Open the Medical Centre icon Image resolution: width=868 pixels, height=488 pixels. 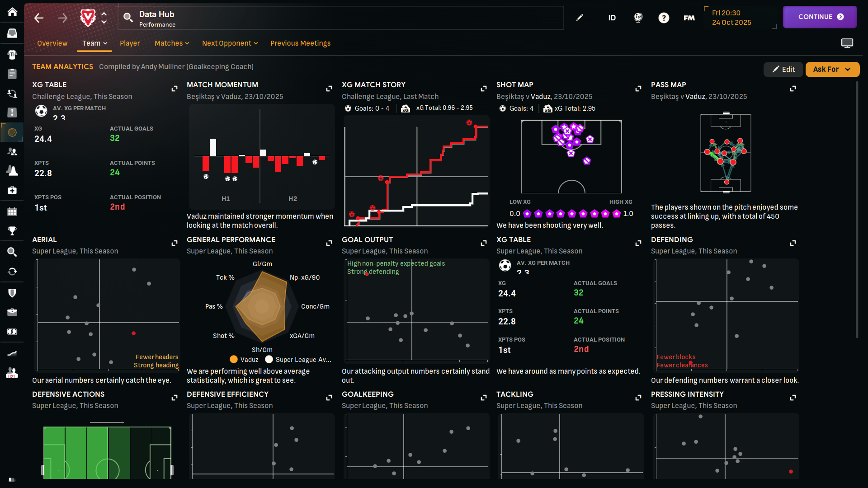tap(12, 190)
